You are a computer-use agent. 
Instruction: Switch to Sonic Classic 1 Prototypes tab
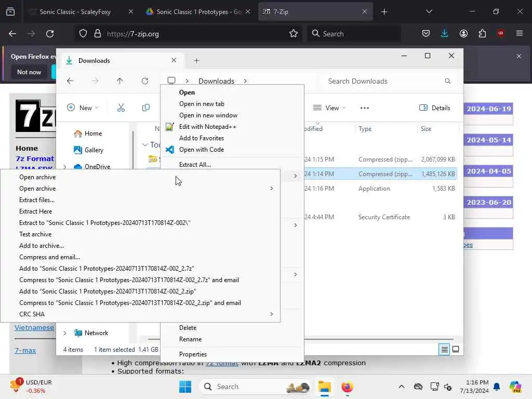[198, 12]
